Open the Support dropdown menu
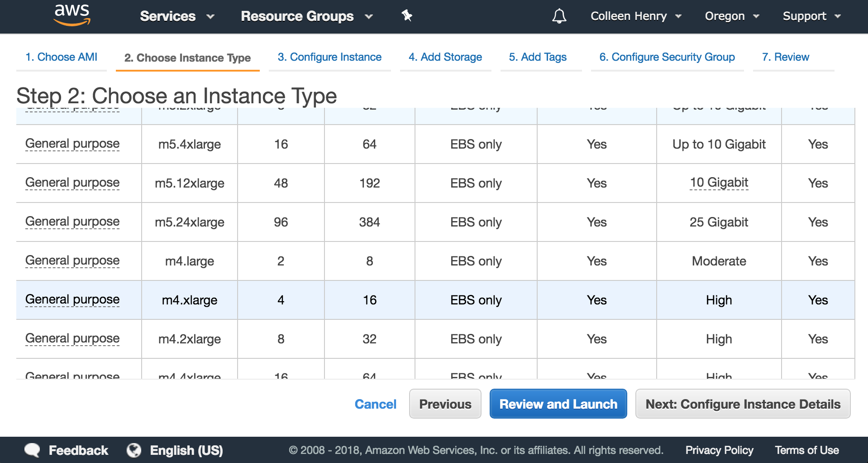Viewport: 868px width, 463px height. pyautogui.click(x=811, y=16)
